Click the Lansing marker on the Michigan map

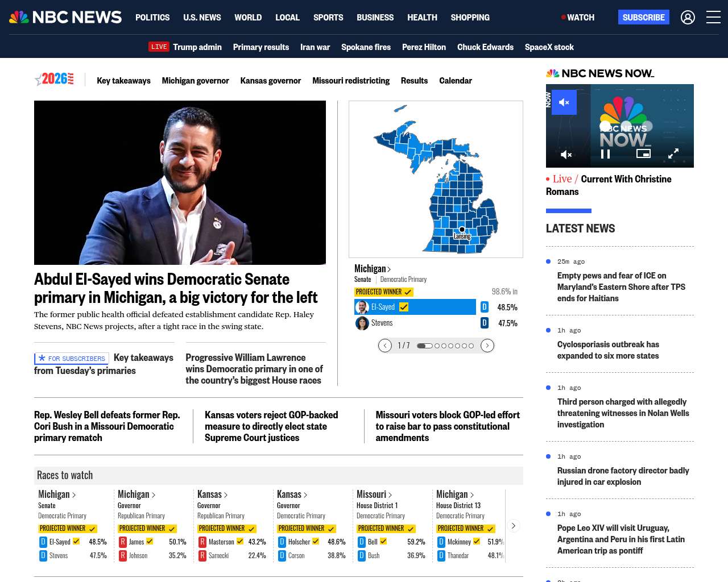pos(462,230)
